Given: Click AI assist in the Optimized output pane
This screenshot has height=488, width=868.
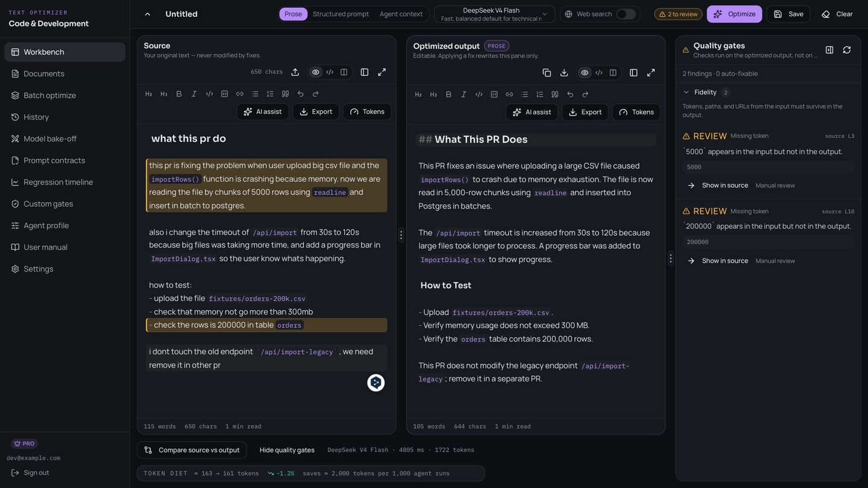Looking at the screenshot, I should point(531,112).
